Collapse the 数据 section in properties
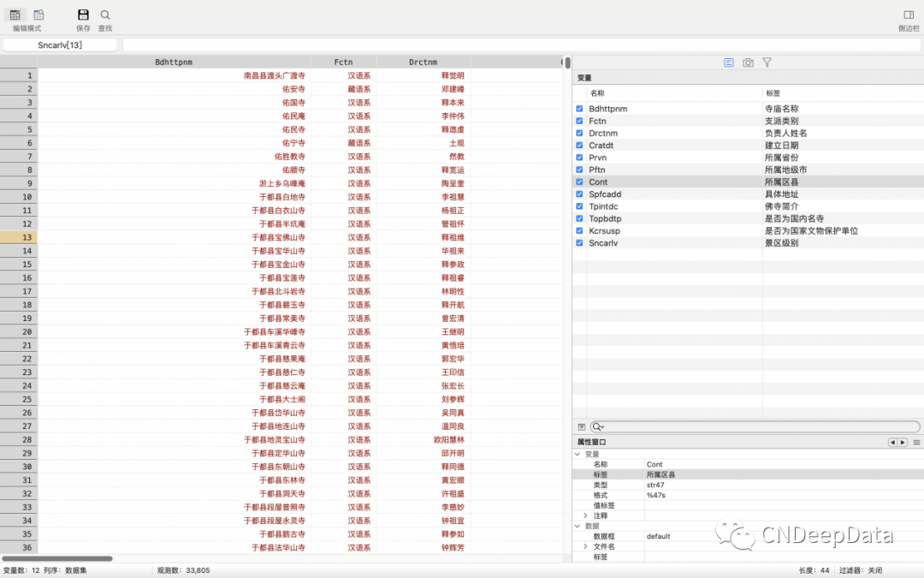 point(577,526)
